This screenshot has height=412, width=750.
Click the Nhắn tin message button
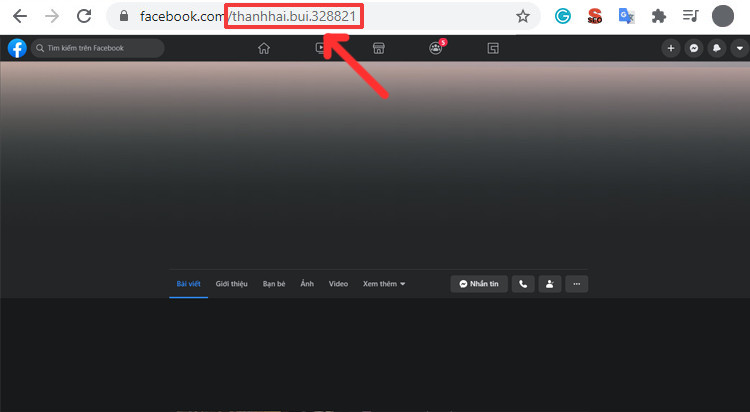[x=478, y=284]
